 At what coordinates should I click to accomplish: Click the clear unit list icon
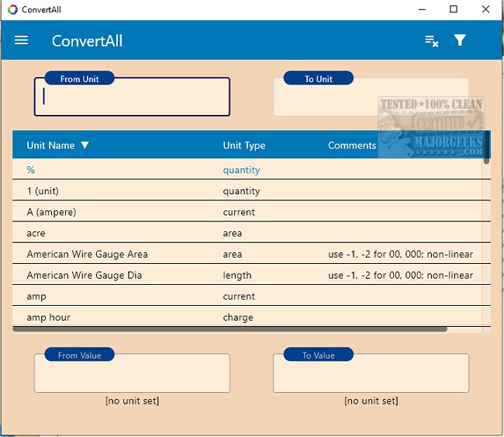coord(432,40)
